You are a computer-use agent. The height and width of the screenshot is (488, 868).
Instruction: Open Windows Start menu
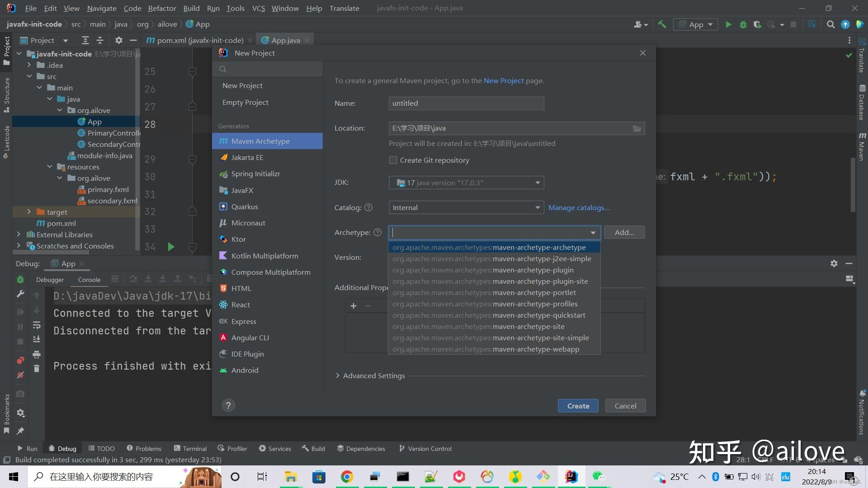14,477
